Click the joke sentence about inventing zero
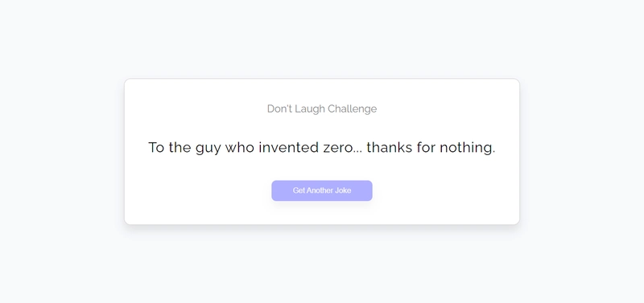Screen dimensions: 644x303 (x=321, y=148)
